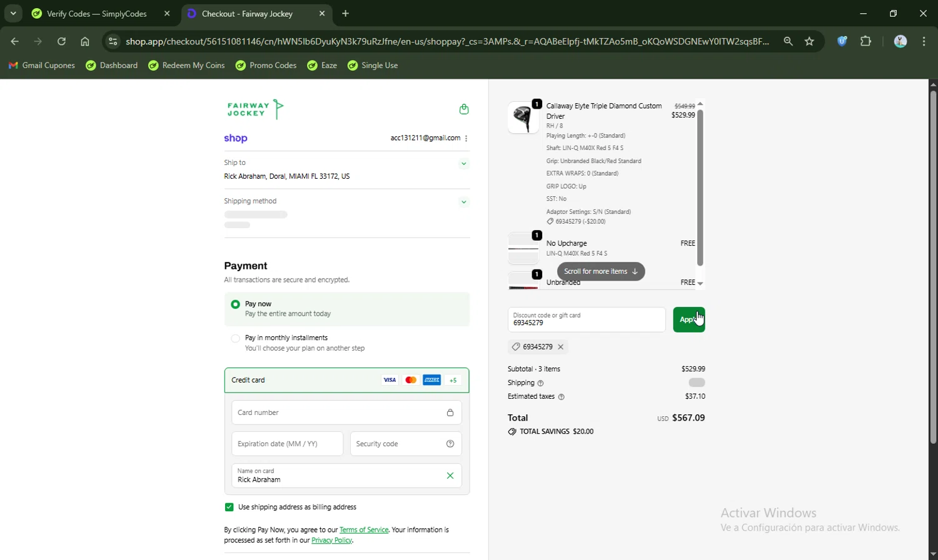Select Pay in monthly installments option

235,339
